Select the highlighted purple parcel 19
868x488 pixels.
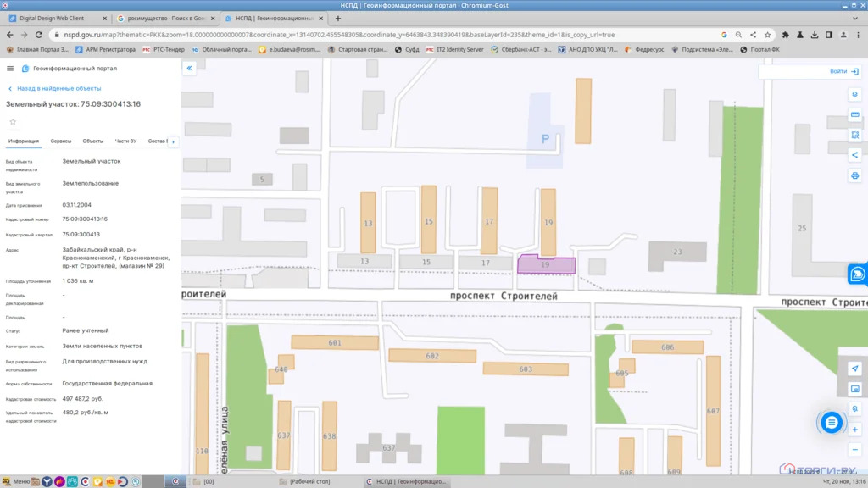[x=546, y=264]
